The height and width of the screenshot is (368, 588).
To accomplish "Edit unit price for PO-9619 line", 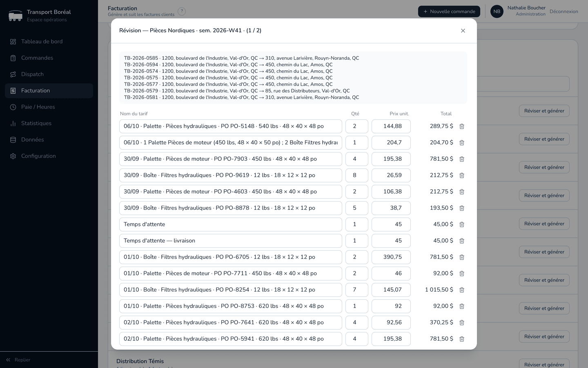I will 391,175.
